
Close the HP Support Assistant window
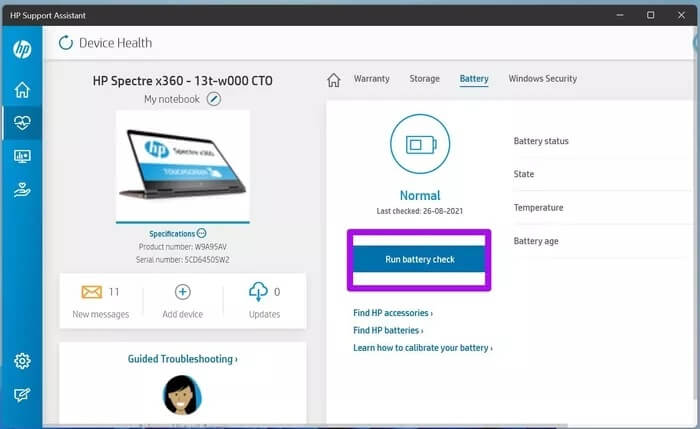(x=681, y=15)
